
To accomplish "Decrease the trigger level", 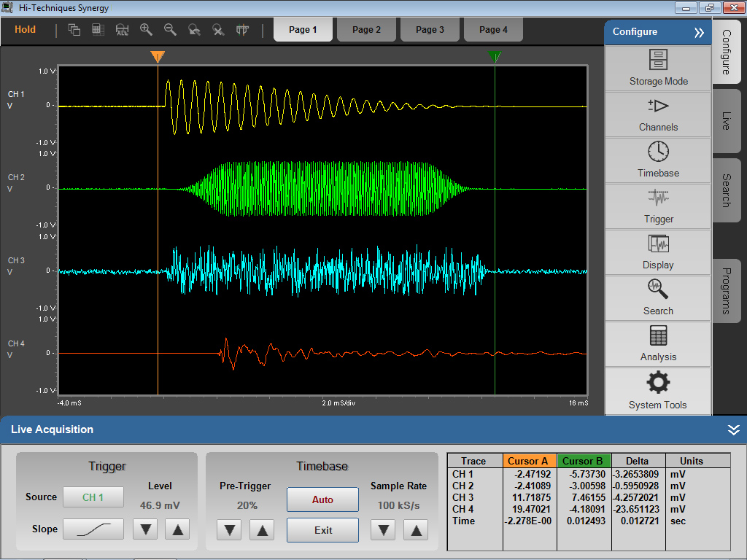I will click(145, 529).
